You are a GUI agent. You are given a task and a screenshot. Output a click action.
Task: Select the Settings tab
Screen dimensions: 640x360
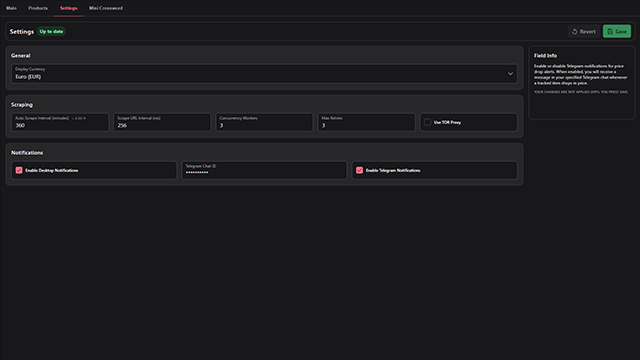[69, 8]
